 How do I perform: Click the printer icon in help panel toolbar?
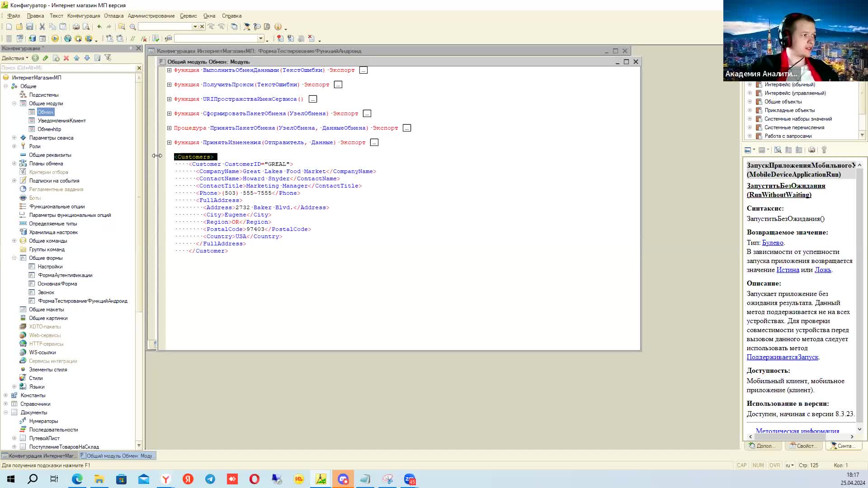(x=812, y=150)
